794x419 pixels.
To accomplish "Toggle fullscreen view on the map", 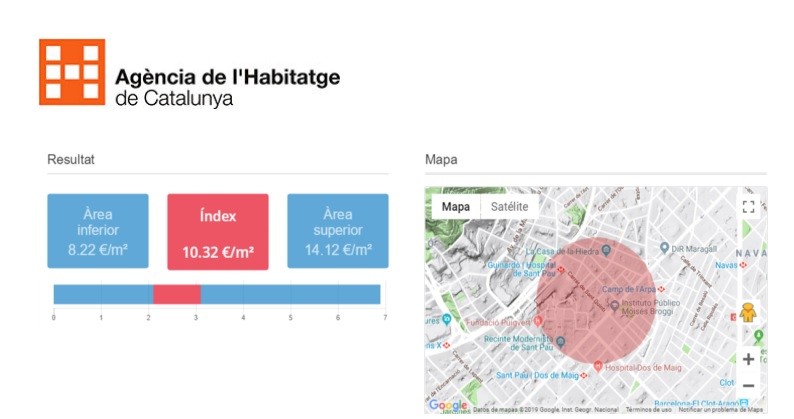I will (747, 206).
